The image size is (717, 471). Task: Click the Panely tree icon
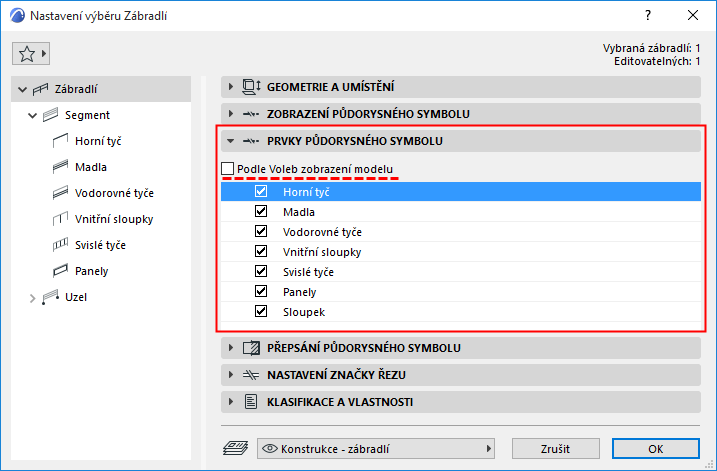(x=59, y=271)
